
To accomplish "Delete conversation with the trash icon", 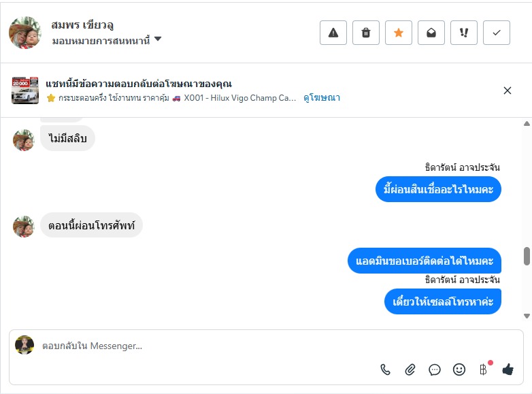I will coord(366,33).
